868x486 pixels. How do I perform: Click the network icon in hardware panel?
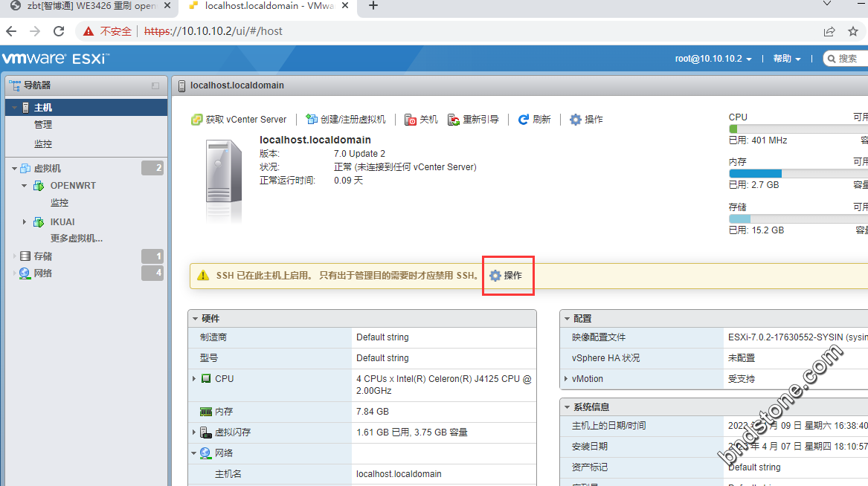click(205, 453)
